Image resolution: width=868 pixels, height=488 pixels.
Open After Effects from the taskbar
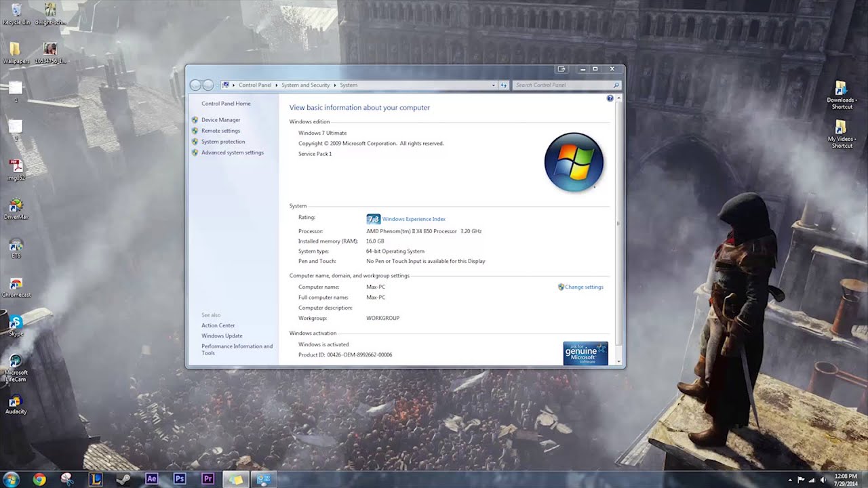(151, 479)
